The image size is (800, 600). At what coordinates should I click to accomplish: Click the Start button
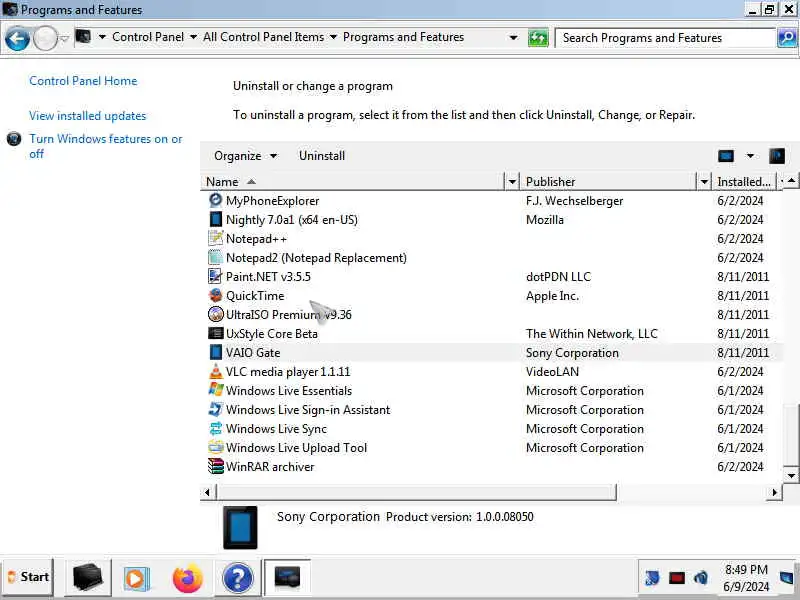pyautogui.click(x=28, y=577)
